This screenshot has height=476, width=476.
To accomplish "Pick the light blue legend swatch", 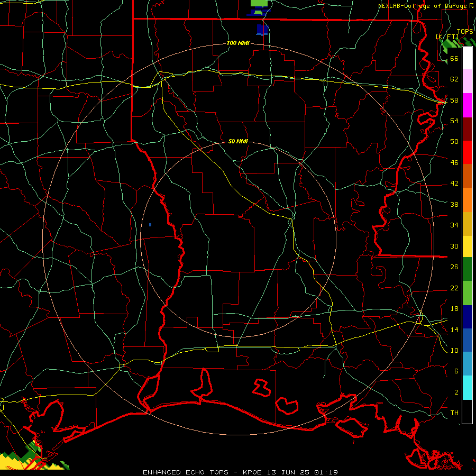I will [467, 364].
